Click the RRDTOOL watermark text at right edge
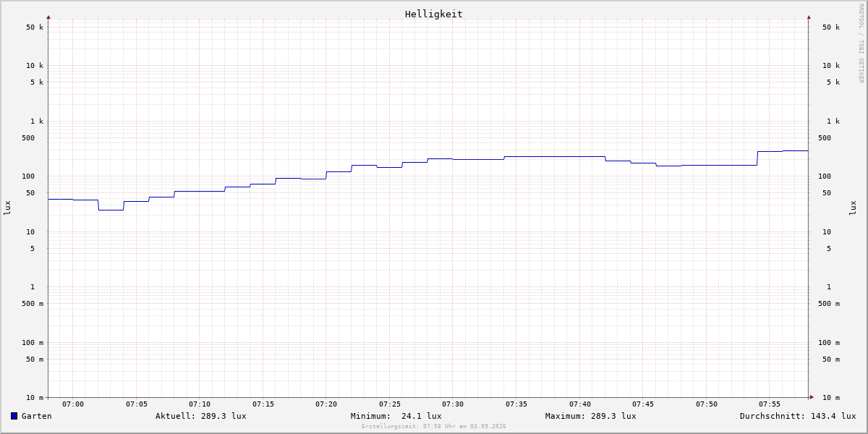Image resolution: width=868 pixels, height=434 pixels. coord(861,43)
